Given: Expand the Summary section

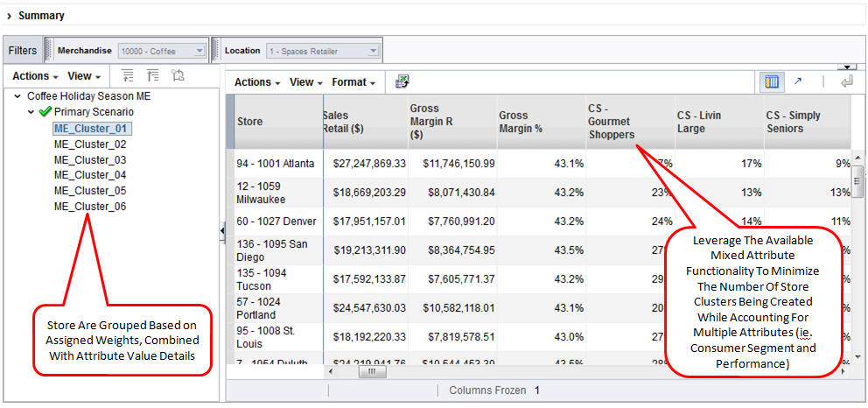Looking at the screenshot, I should pyautogui.click(x=9, y=16).
